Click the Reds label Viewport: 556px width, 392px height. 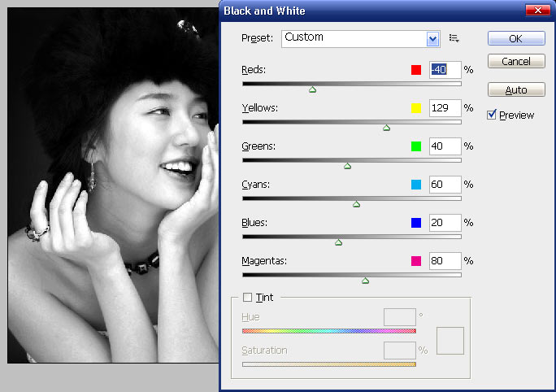pos(254,69)
